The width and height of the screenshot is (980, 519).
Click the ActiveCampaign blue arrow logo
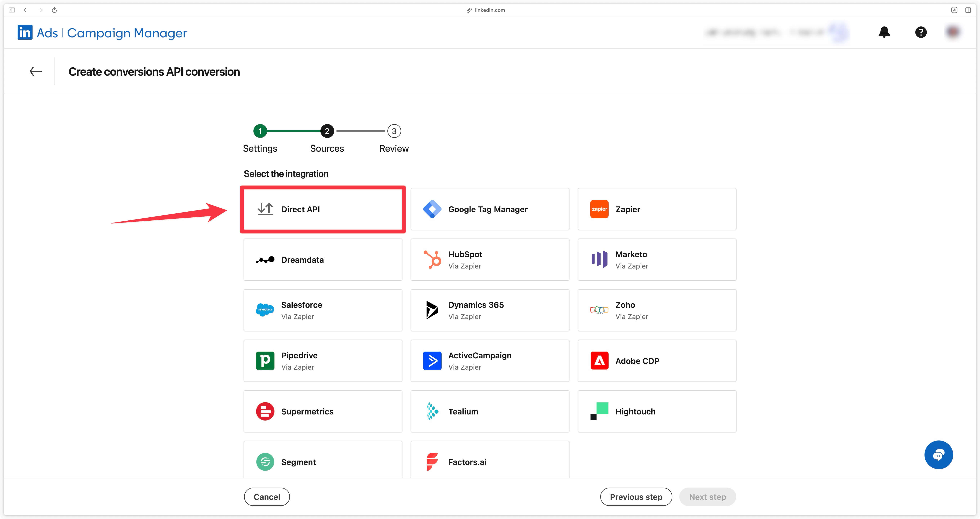pyautogui.click(x=432, y=361)
